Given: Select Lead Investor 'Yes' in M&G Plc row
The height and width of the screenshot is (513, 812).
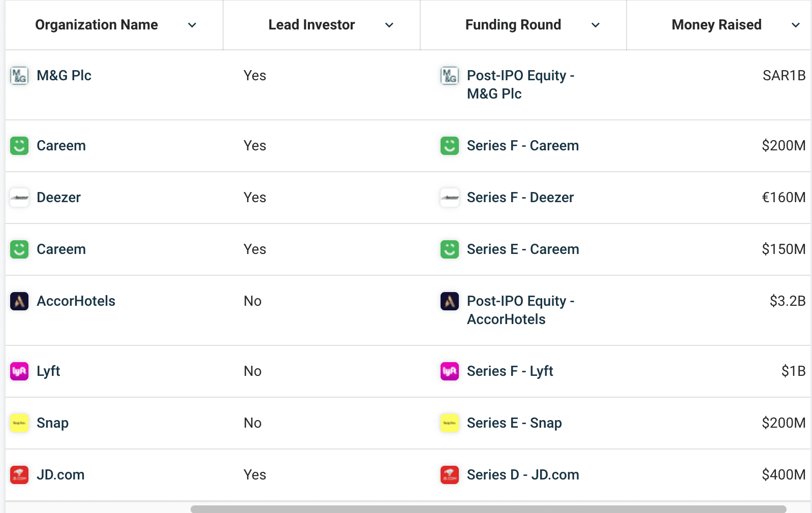Looking at the screenshot, I should click(255, 76).
